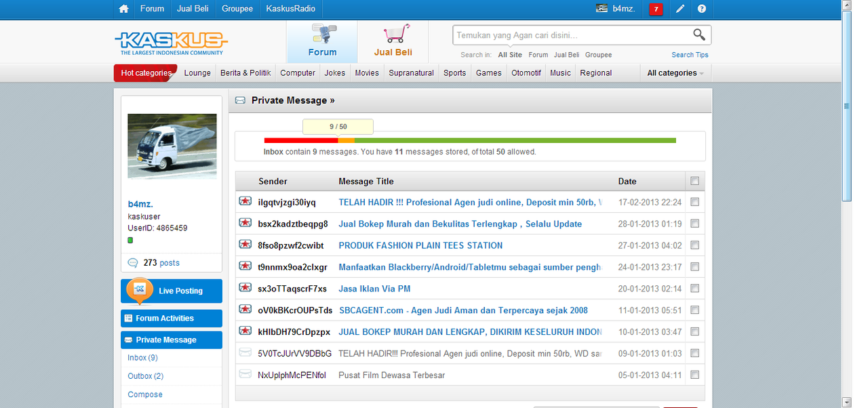Open the Supranatural category
Image resolution: width=868 pixels, height=408 pixels.
tap(411, 73)
